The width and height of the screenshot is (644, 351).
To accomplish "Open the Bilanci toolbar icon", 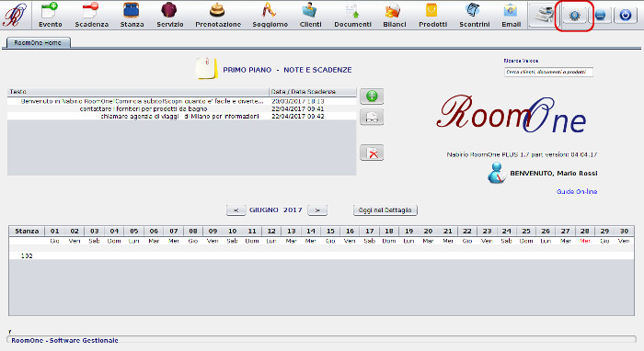I will pyautogui.click(x=395, y=16).
